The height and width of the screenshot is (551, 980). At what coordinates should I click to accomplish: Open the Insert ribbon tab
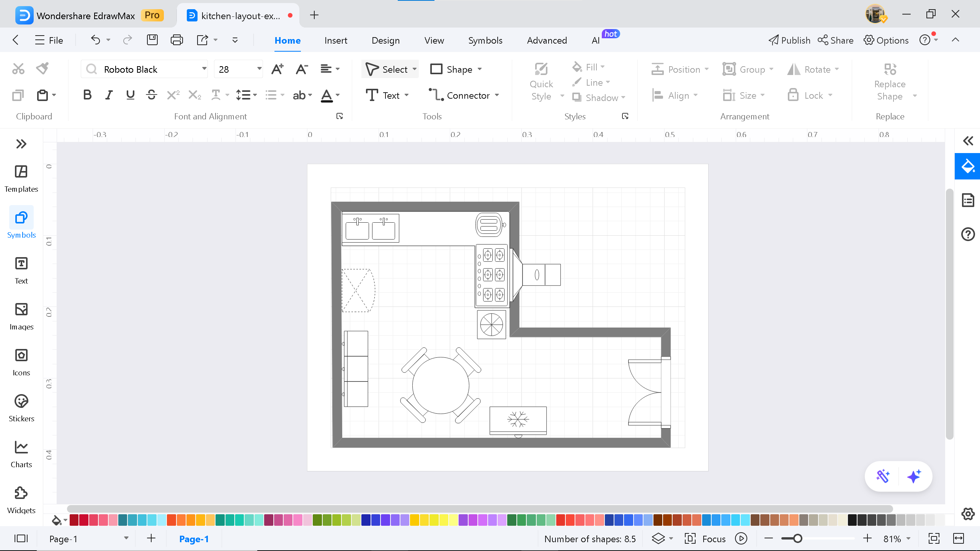pos(336,40)
